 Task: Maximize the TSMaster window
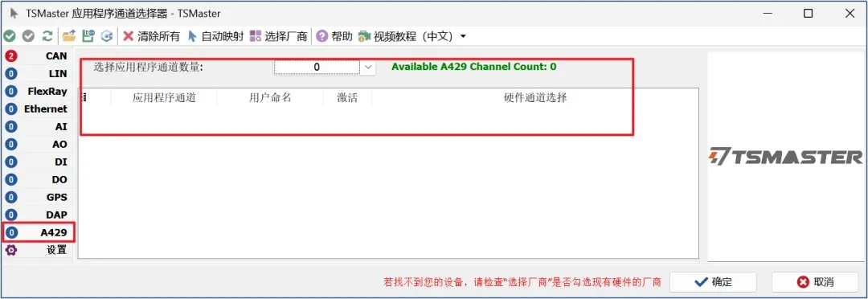tap(809, 14)
